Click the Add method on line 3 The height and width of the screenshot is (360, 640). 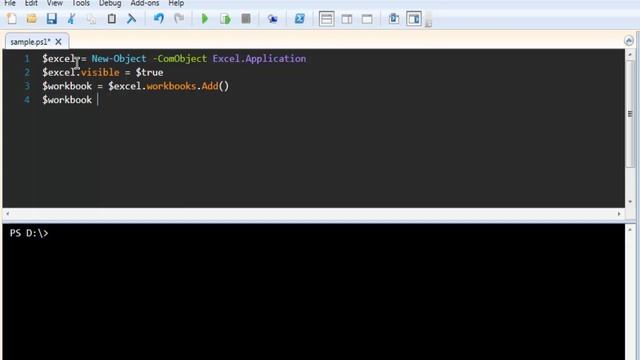point(209,86)
